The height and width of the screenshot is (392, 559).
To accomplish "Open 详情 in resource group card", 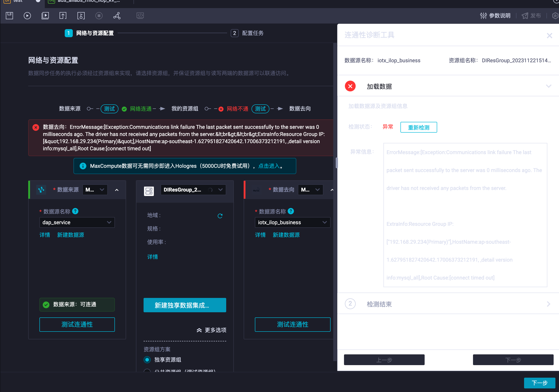I will pos(153,257).
